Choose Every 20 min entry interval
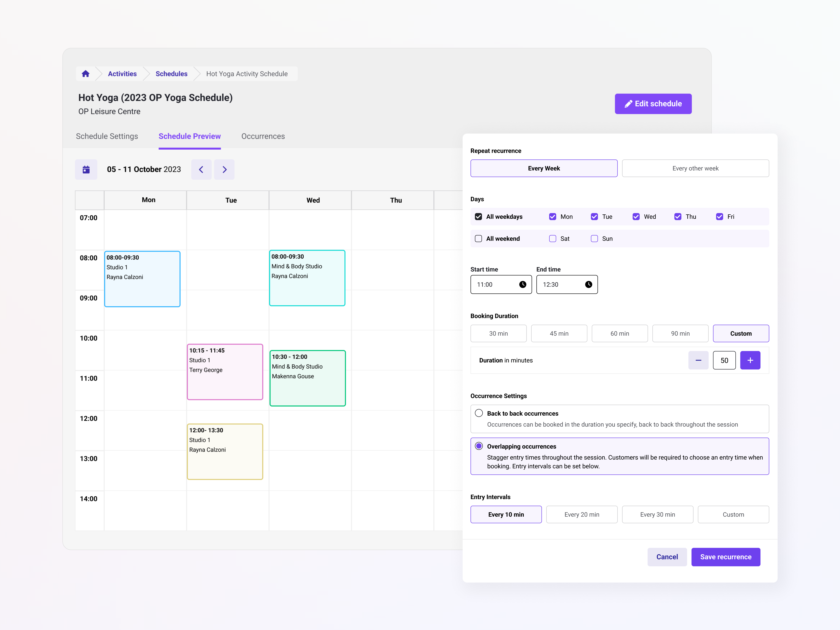 [x=582, y=514]
